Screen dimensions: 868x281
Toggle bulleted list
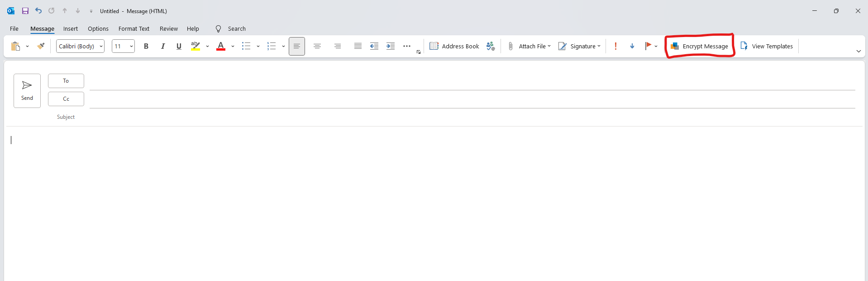point(246,46)
